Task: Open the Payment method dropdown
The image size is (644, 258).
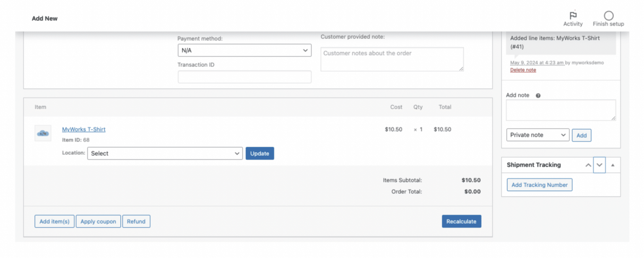Action: (244, 50)
